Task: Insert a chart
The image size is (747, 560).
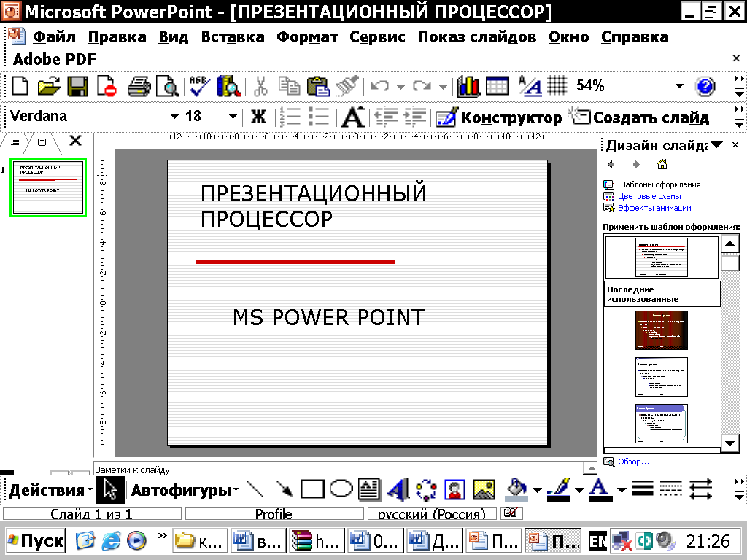Action: [x=468, y=86]
